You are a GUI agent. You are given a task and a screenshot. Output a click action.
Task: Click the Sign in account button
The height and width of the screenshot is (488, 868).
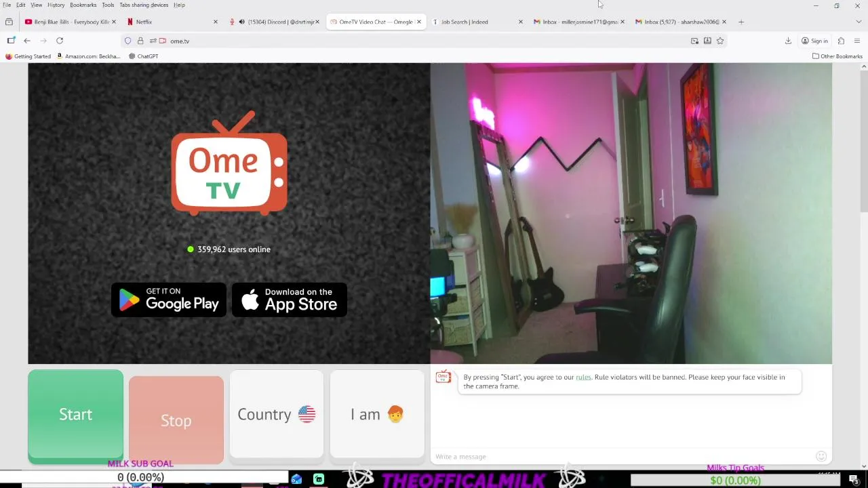coord(814,41)
